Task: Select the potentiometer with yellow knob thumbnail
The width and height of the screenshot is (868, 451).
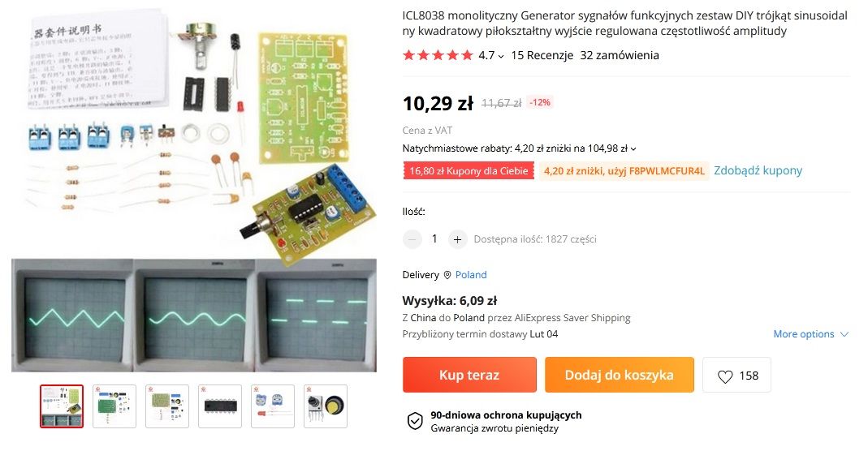Action: (x=326, y=406)
